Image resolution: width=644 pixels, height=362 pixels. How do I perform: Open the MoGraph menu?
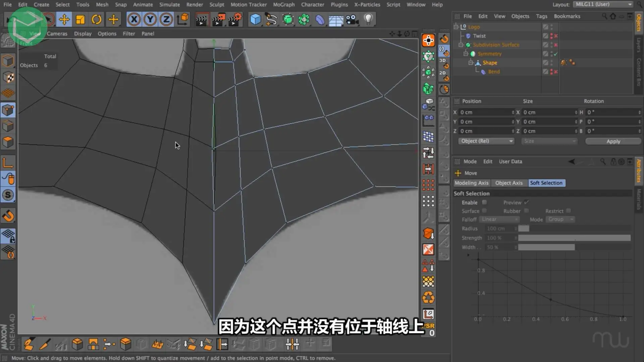pos(284,4)
